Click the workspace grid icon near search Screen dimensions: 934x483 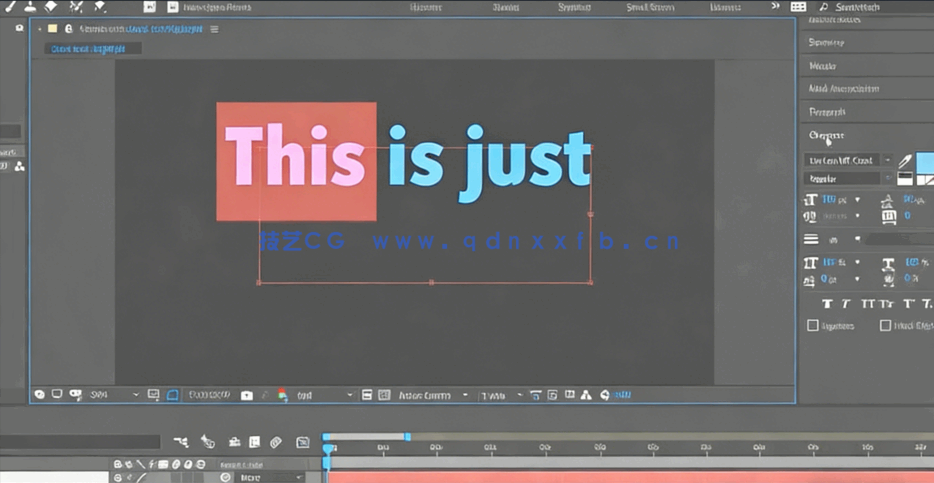click(x=798, y=7)
